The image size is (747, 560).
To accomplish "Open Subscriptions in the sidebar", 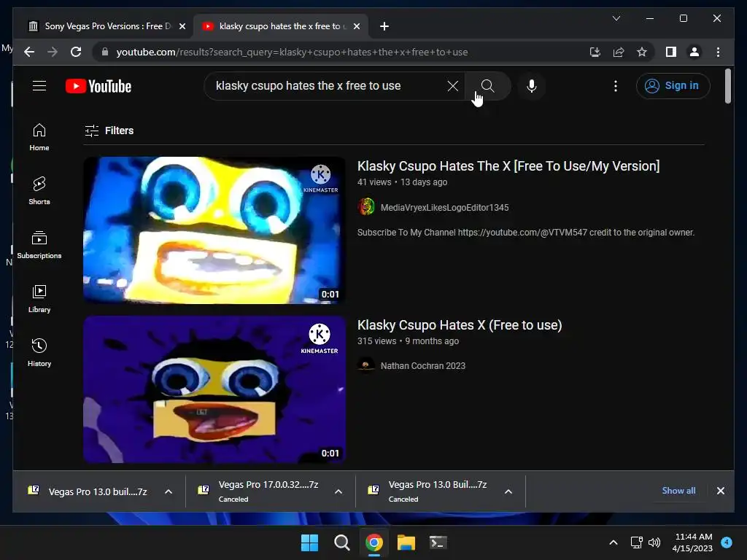I will (39, 245).
